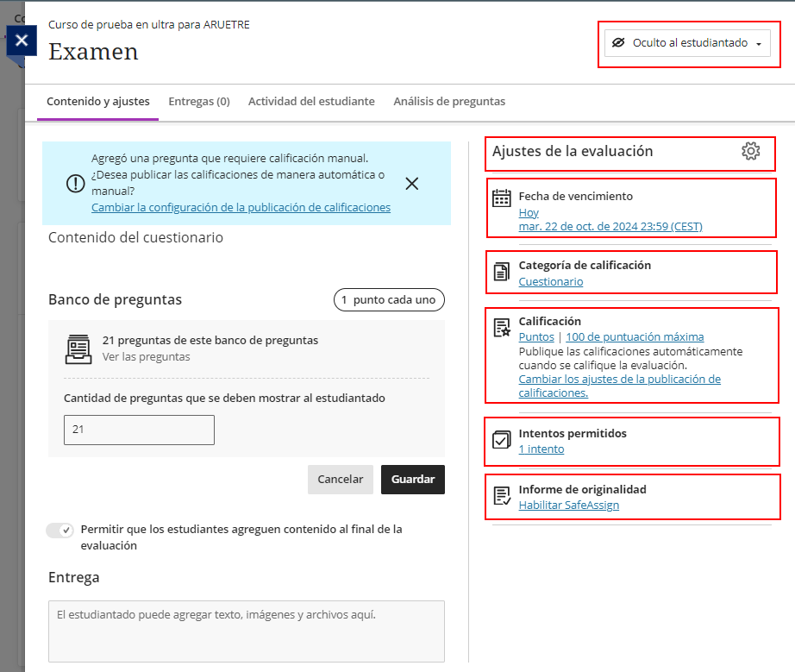Click the calendar icon beside Fecha de vencimiento

501,198
